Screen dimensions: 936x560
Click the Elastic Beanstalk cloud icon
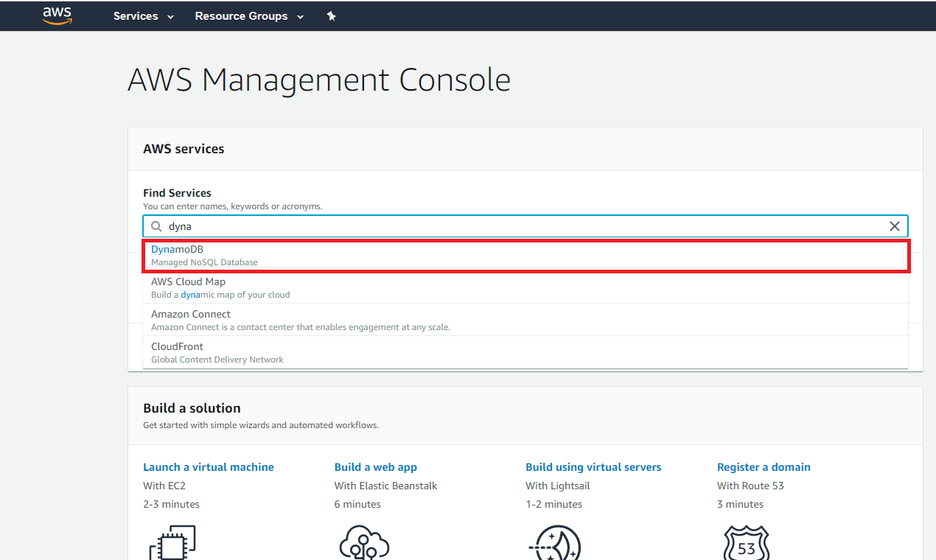pyautogui.click(x=363, y=543)
